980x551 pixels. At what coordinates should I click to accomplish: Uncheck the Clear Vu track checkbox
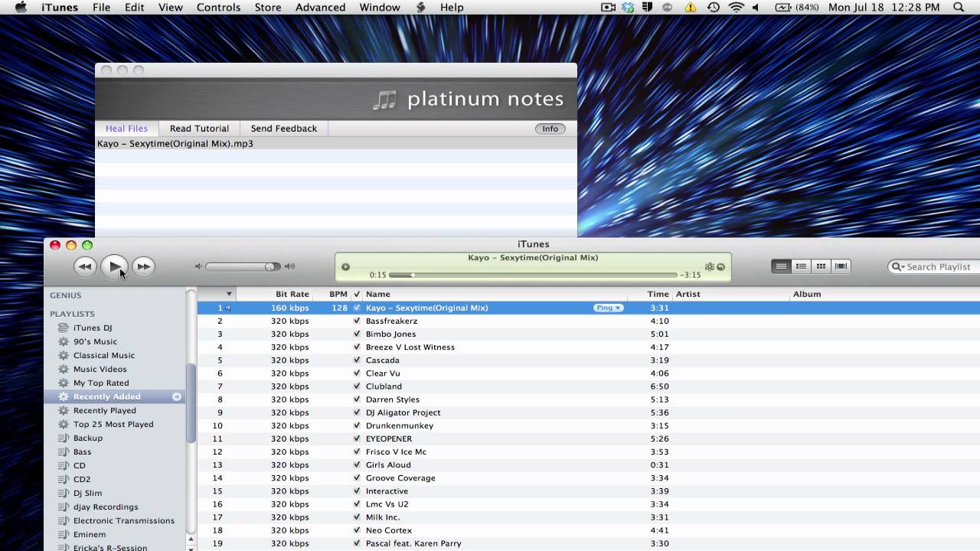357,373
